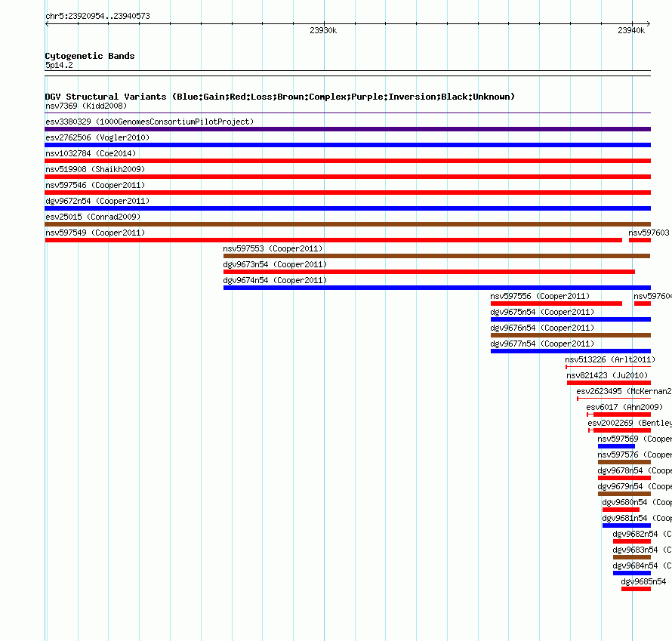The width and height of the screenshot is (672, 641).
Task: Select the DGV Structural Variants track title
Action: point(280,97)
